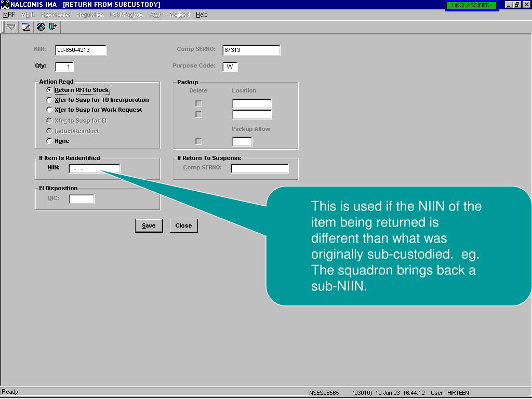Click the green UNCLASSIFIED banner
This screenshot has width=532, height=399.
[x=471, y=6]
